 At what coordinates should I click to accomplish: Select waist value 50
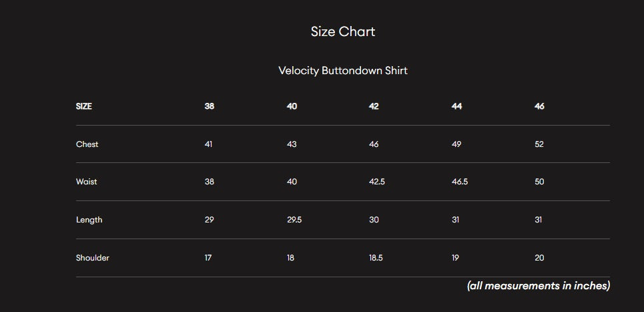coord(539,182)
